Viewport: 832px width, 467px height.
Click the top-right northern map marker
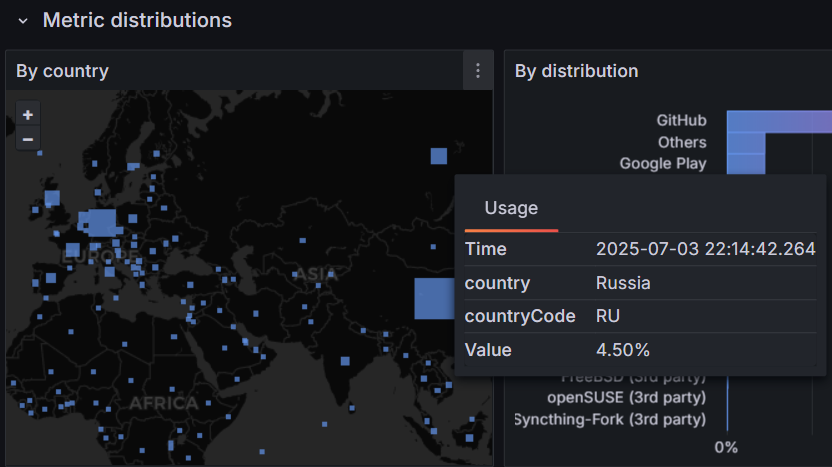(439, 155)
